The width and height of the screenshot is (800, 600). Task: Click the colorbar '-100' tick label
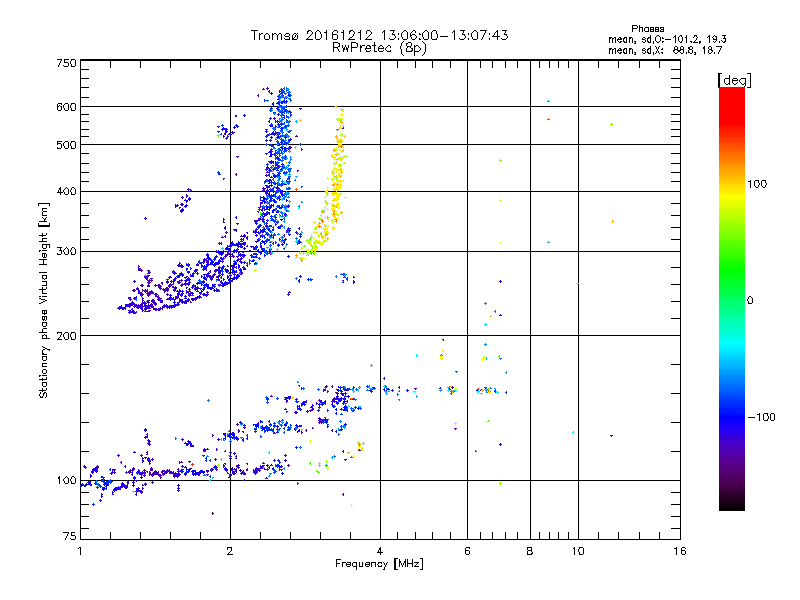point(761,417)
